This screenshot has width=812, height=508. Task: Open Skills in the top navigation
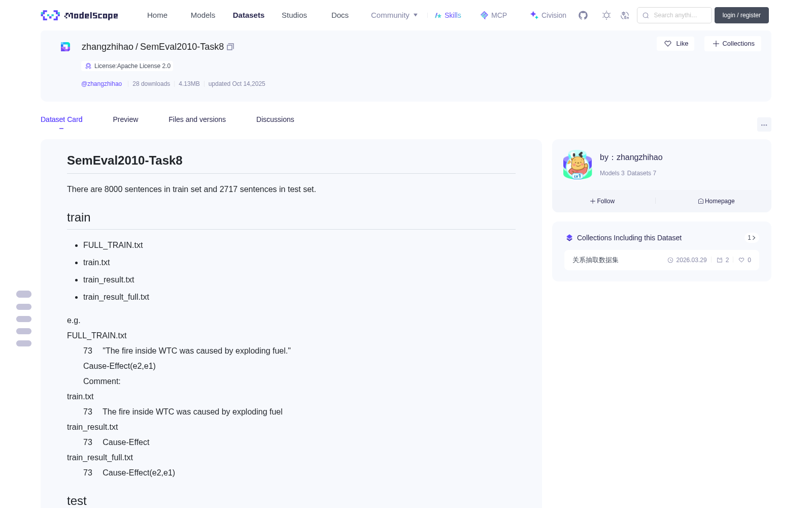(448, 15)
